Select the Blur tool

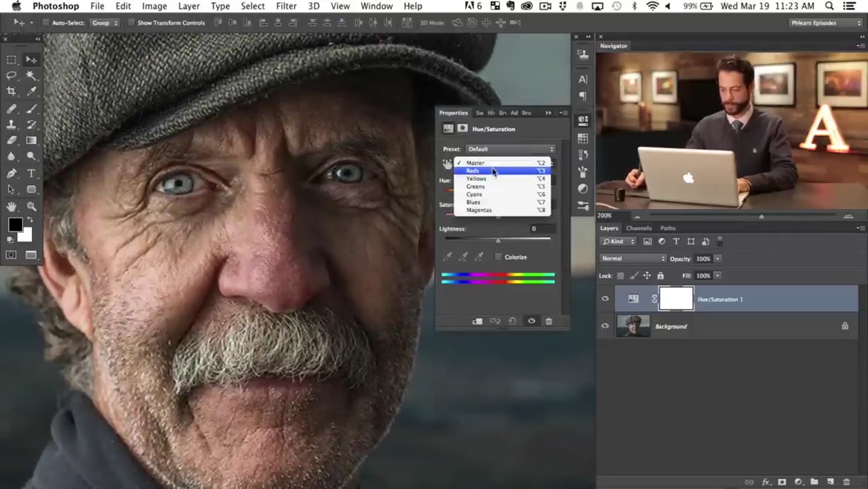point(12,156)
